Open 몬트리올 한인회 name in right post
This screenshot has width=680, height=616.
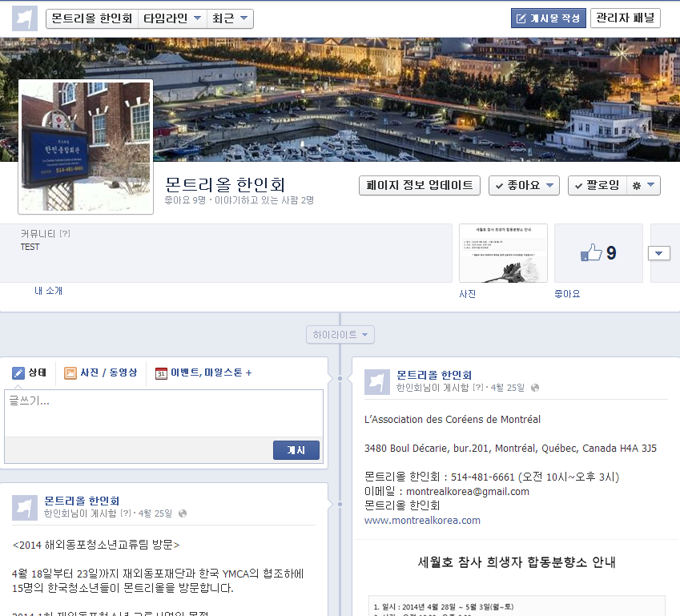click(x=434, y=375)
